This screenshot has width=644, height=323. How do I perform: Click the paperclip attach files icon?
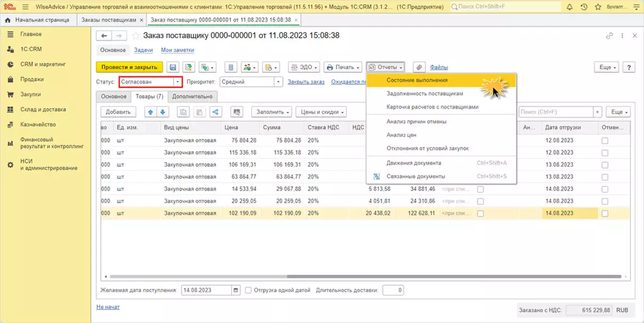(419, 68)
